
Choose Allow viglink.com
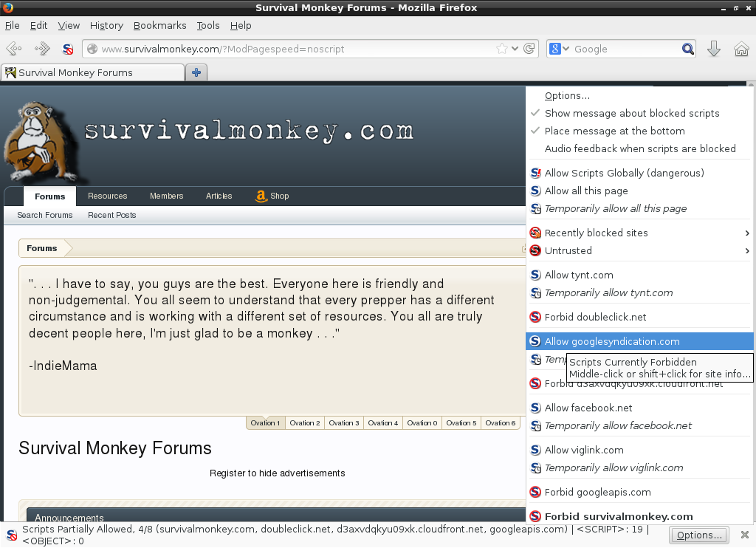(639, 450)
